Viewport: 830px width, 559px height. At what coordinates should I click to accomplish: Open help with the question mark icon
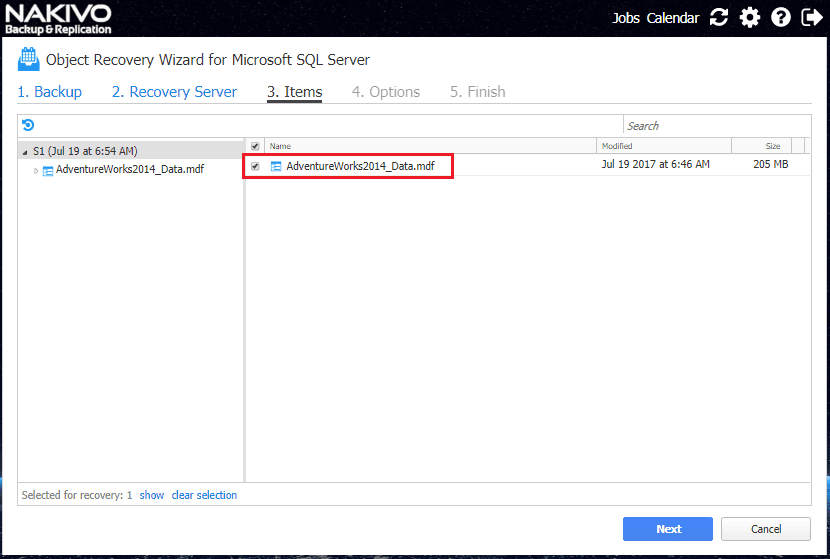(782, 18)
